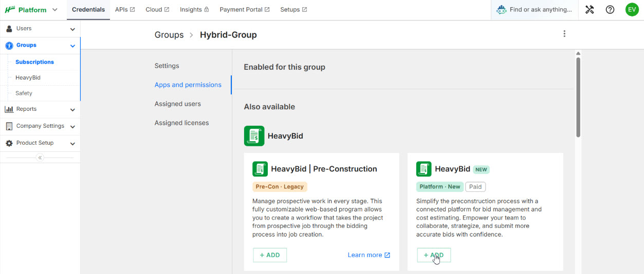Expand the Reports sidebar section

pyautogui.click(x=72, y=110)
